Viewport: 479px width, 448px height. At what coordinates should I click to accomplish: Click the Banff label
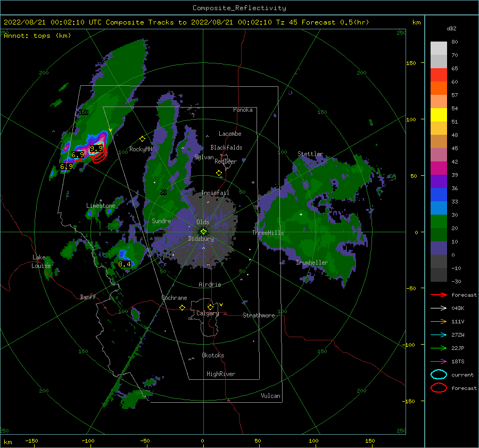pos(88,297)
